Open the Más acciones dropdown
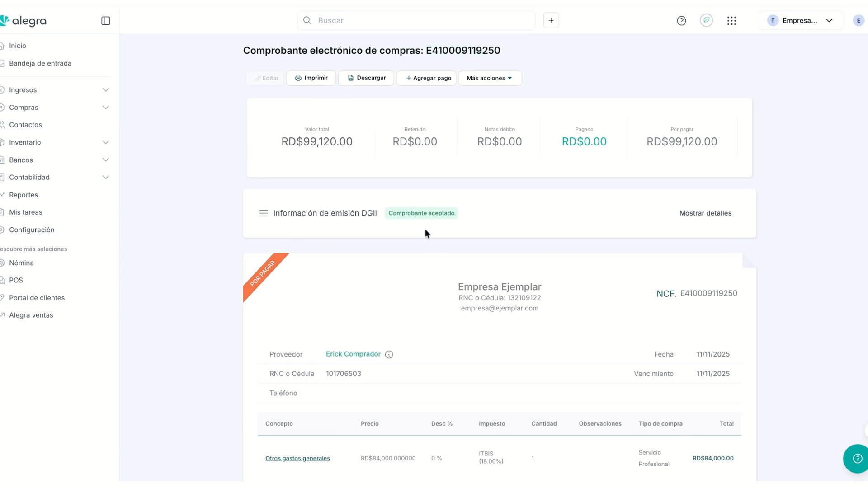The image size is (868, 488). click(x=490, y=78)
